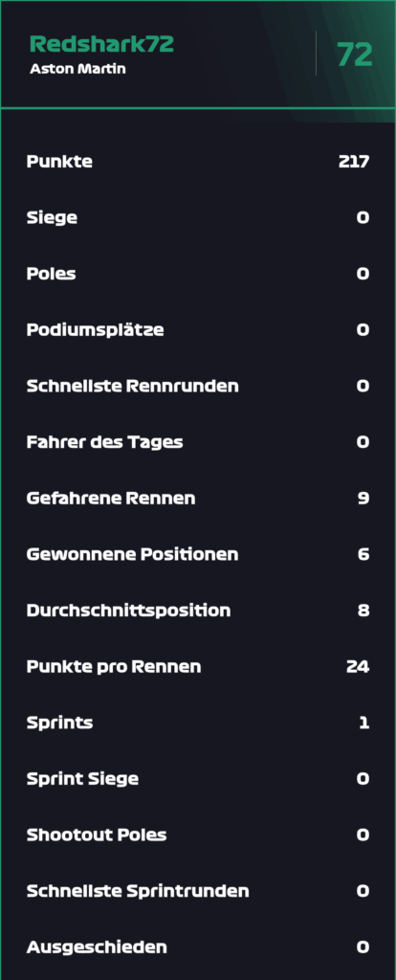Select the Sprints stat row

click(198, 723)
